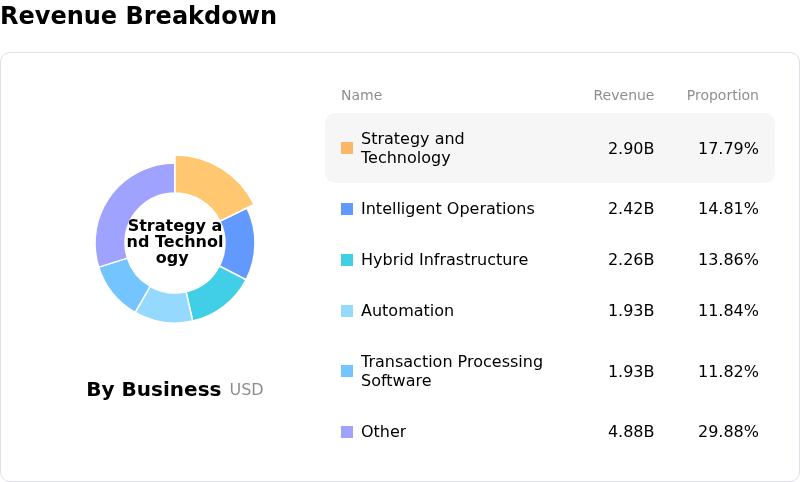Screen dimensions: 800x482
Task: Select the orange donut chart segment
Action: pos(208,185)
